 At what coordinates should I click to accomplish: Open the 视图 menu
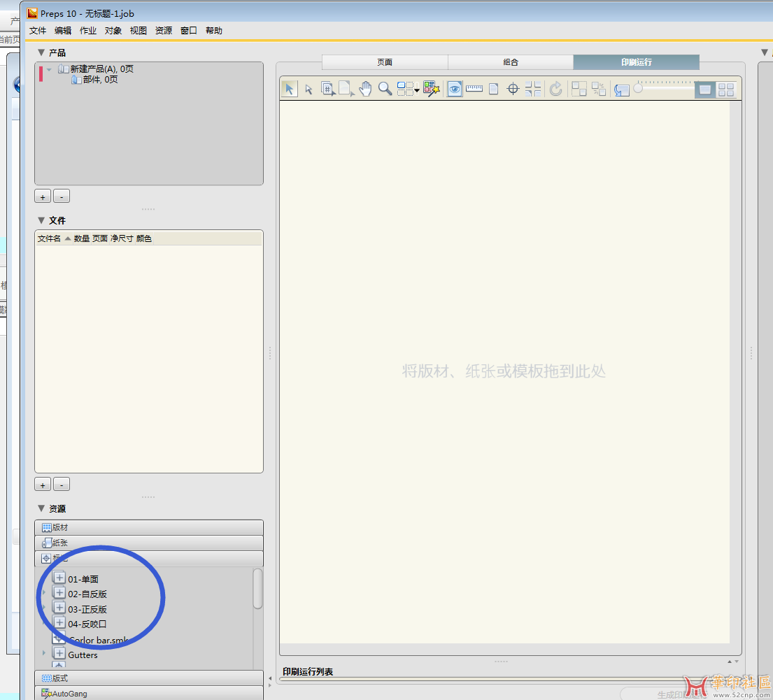click(138, 31)
